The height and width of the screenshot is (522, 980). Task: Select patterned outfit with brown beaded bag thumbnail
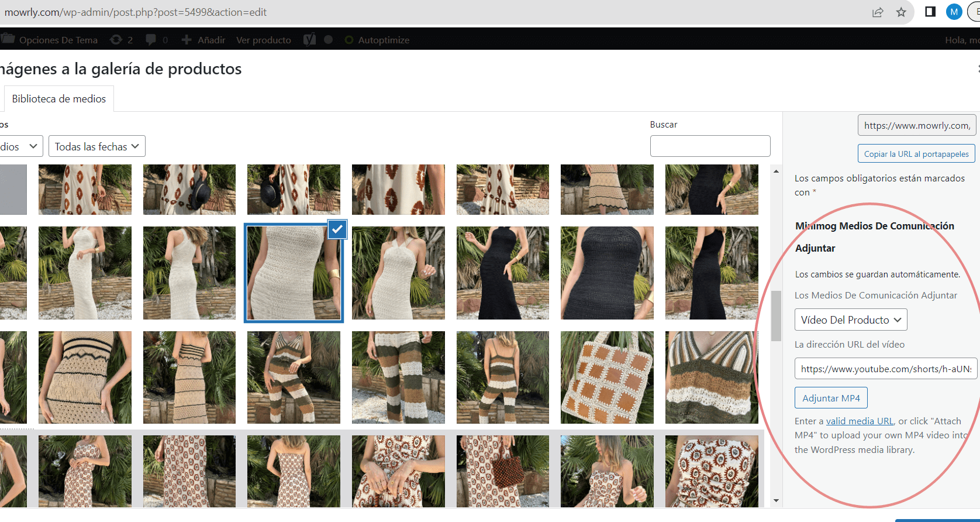coord(503,471)
